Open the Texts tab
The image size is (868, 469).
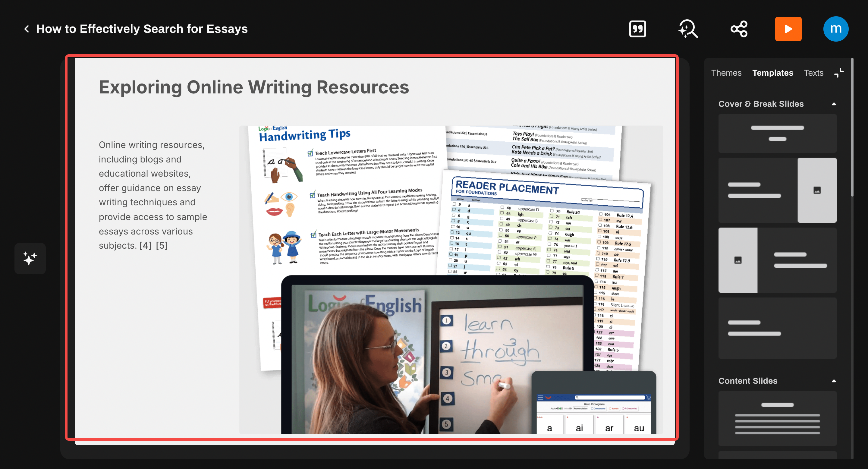click(x=813, y=73)
